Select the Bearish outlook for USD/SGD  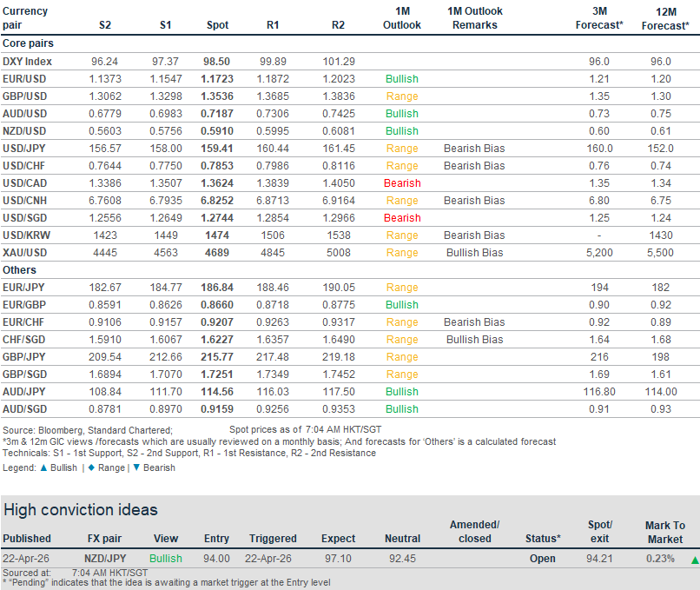tap(401, 218)
